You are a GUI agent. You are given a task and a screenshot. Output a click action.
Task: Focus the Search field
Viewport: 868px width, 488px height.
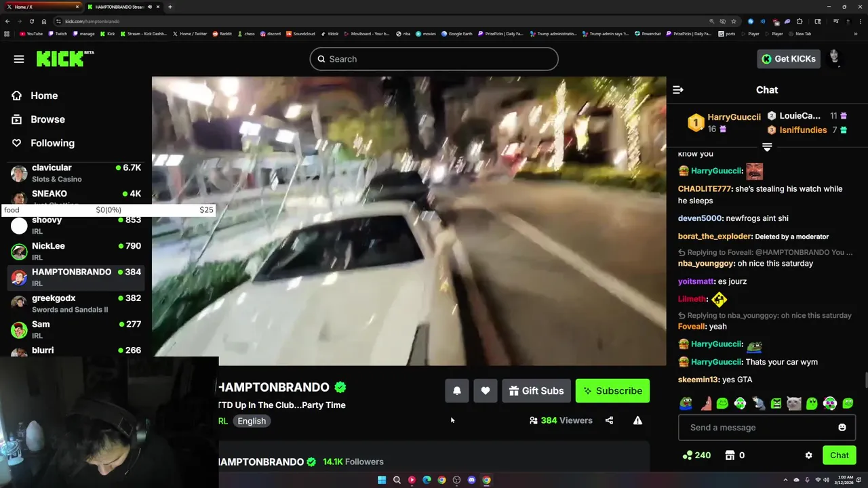point(434,59)
